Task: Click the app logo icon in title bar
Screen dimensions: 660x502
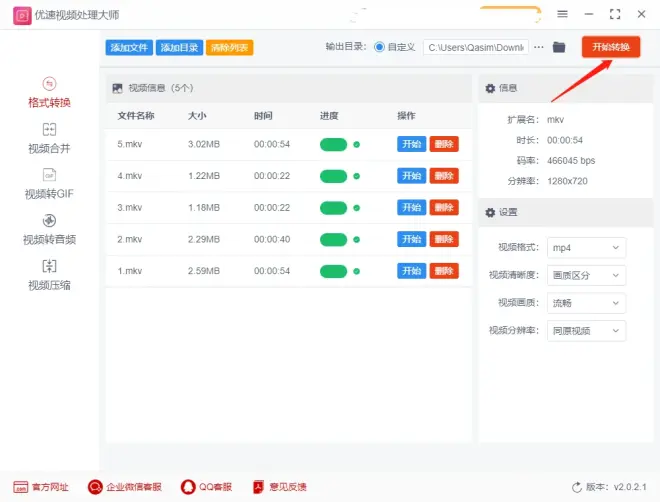Action: tap(22, 16)
